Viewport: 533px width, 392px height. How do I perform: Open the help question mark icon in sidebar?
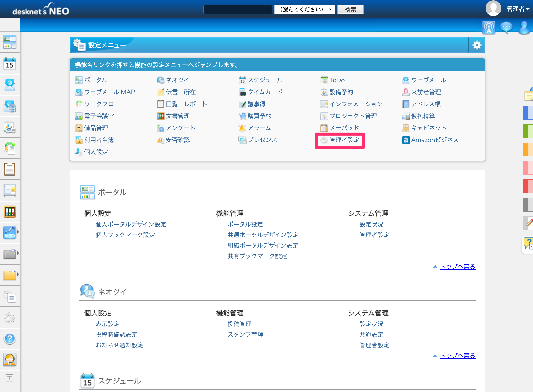tap(10, 339)
